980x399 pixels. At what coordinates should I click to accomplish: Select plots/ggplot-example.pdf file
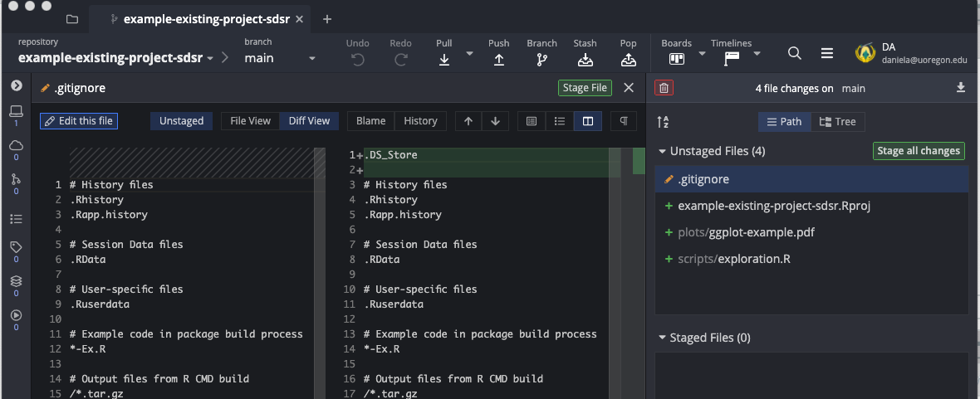click(x=811, y=232)
